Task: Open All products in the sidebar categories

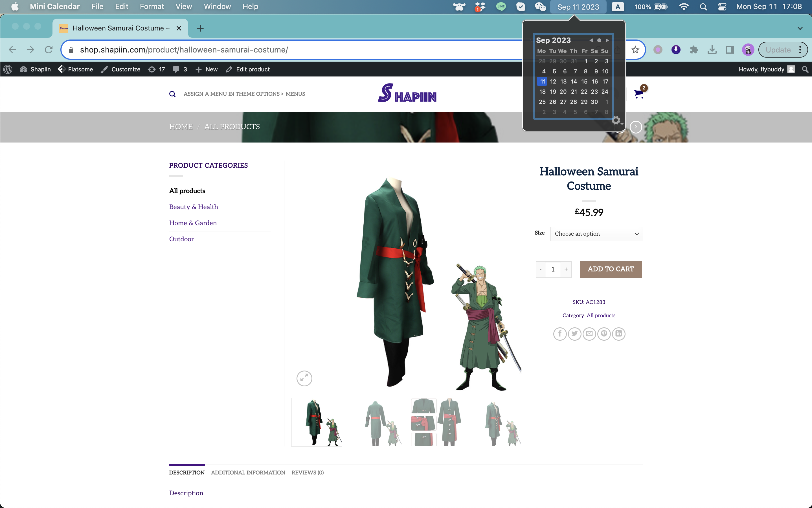Action: tap(187, 191)
